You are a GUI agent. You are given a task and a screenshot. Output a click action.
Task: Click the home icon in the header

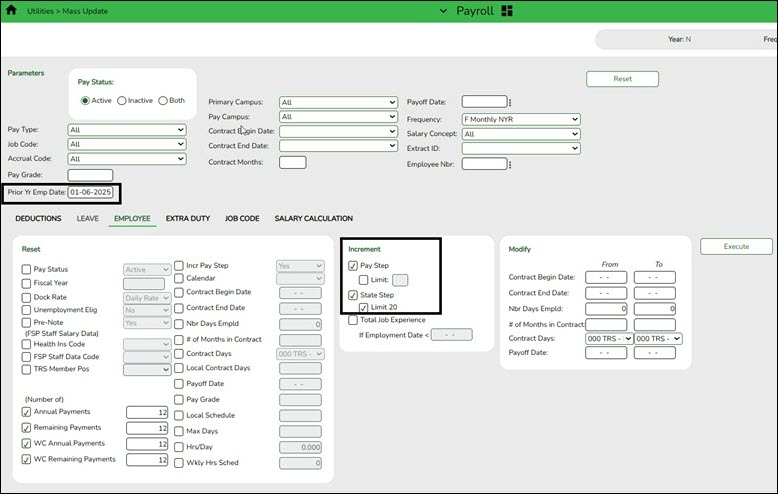[11, 10]
